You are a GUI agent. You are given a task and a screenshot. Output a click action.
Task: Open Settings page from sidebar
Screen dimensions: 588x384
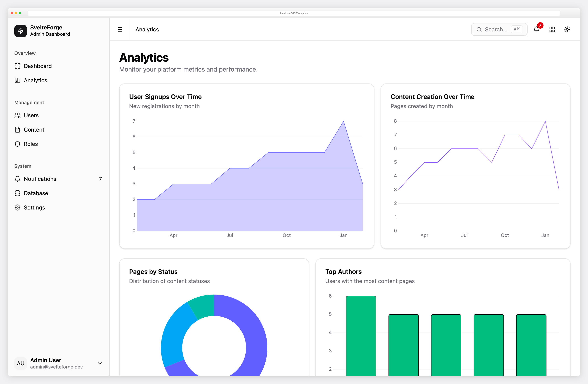59,208
